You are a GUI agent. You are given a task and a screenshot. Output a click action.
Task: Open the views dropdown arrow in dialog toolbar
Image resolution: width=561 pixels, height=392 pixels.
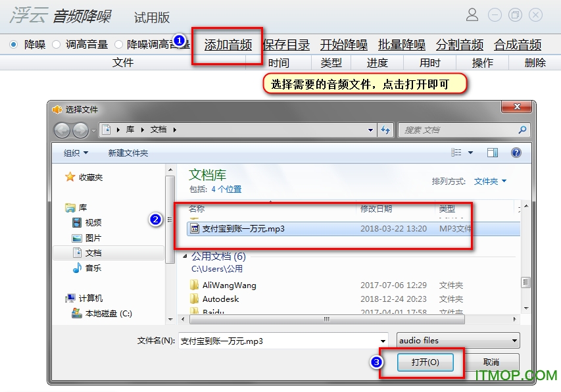pos(470,152)
